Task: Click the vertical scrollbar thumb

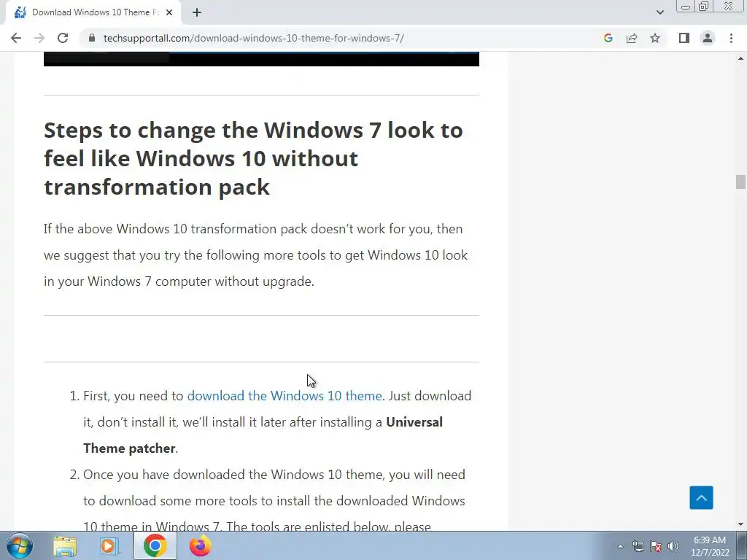Action: pyautogui.click(x=740, y=182)
